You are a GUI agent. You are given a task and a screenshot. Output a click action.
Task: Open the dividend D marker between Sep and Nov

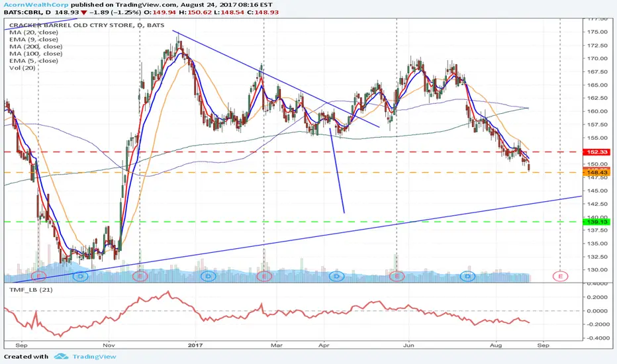[81, 276]
